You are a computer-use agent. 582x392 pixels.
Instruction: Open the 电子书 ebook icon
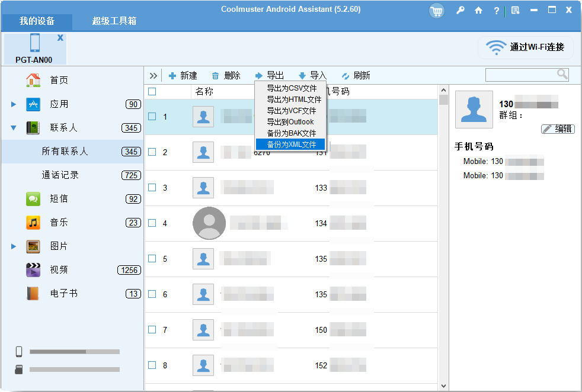[x=33, y=294]
